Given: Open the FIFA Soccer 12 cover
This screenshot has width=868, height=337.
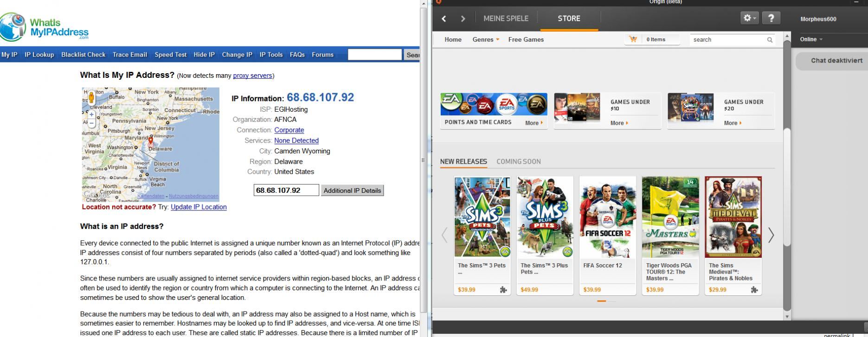Looking at the screenshot, I should point(608,217).
